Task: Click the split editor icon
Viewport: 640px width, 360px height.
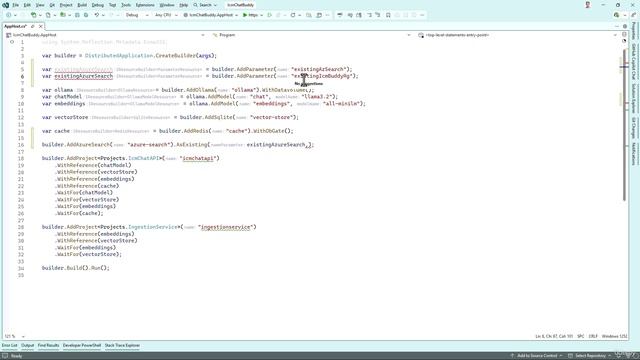Action: click(x=624, y=35)
